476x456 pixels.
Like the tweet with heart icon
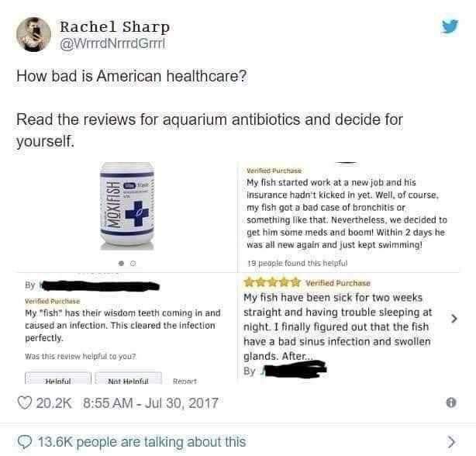[x=24, y=402]
